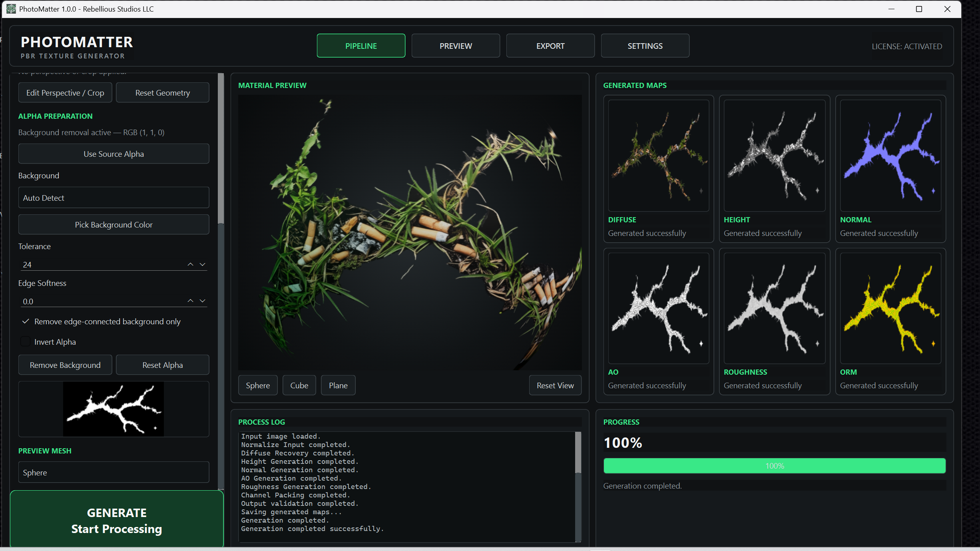
Task: Open the NORMAL map thumbnail
Action: click(890, 156)
